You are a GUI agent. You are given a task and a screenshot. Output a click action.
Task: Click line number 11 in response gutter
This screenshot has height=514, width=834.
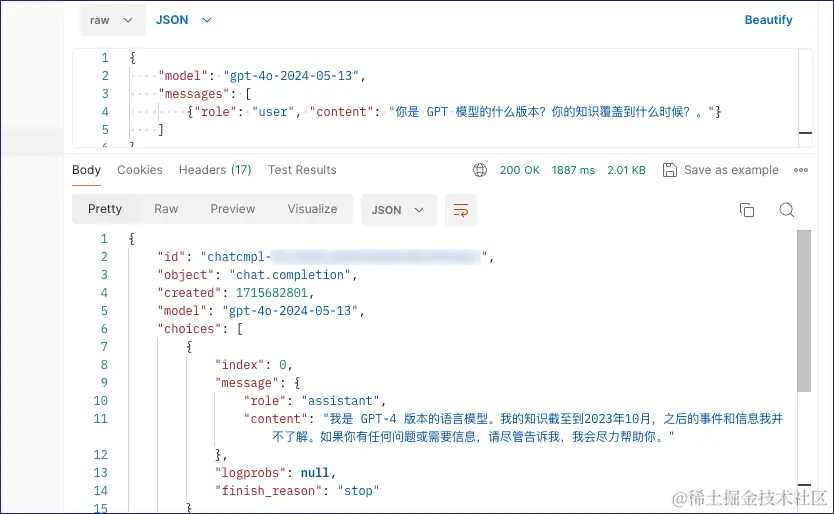pyautogui.click(x=101, y=419)
